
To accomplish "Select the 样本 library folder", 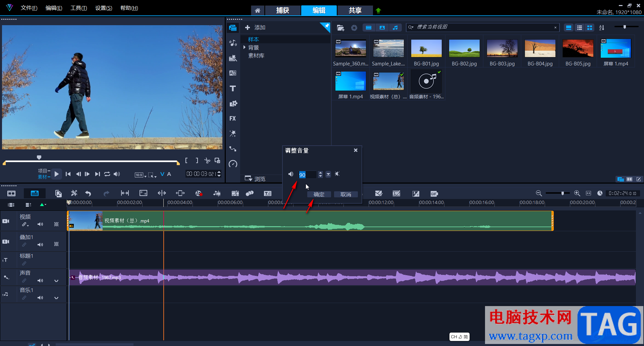I will (254, 39).
